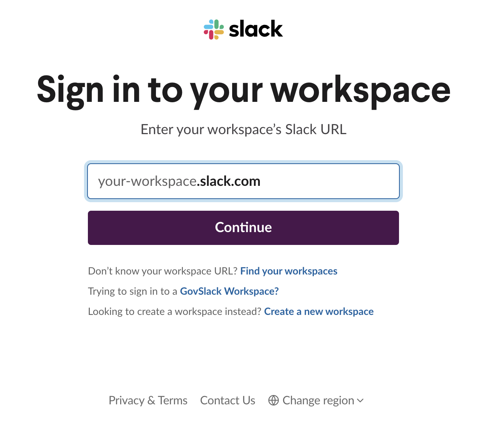Click the colorful Slack hashtag logo
This screenshot has width=504, height=430.
213,30
